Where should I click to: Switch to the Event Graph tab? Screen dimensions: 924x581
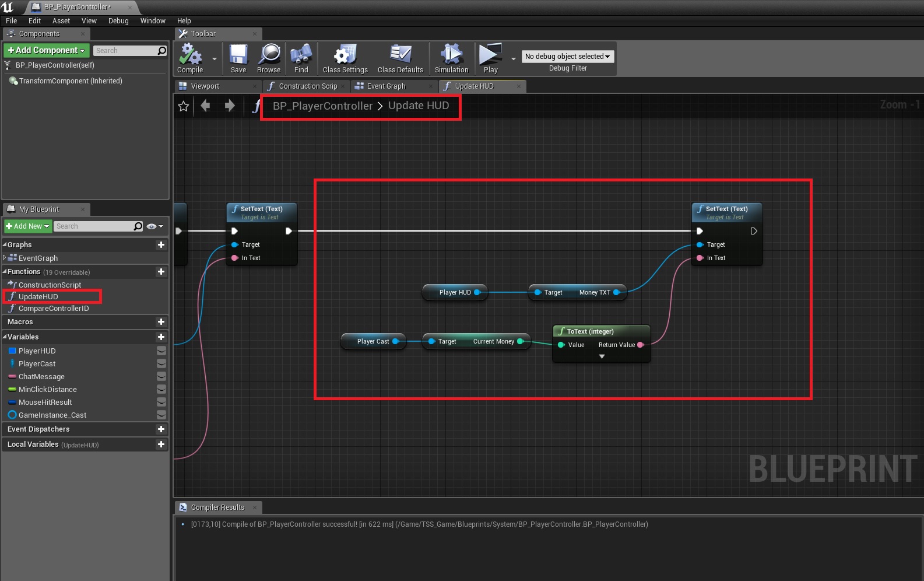[x=386, y=86]
